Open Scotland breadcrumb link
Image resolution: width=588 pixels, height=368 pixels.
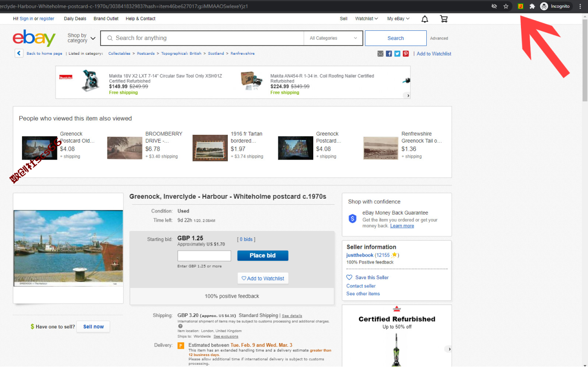pos(216,53)
